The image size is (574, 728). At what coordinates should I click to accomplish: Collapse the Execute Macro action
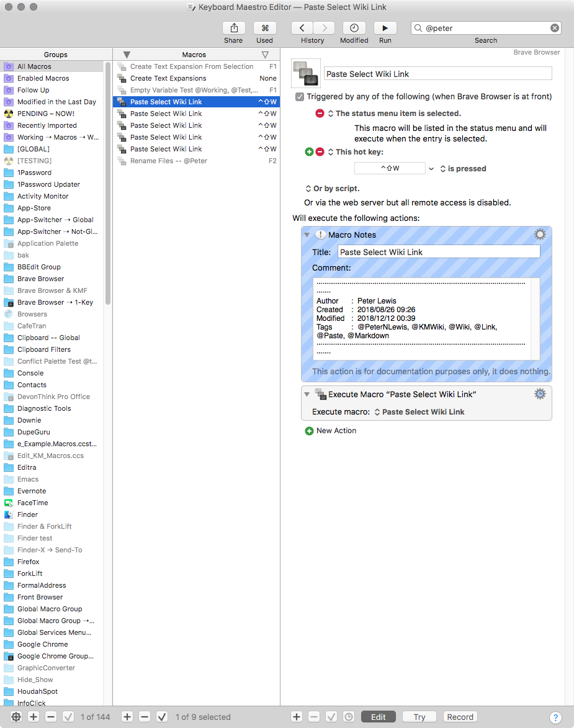tap(307, 395)
